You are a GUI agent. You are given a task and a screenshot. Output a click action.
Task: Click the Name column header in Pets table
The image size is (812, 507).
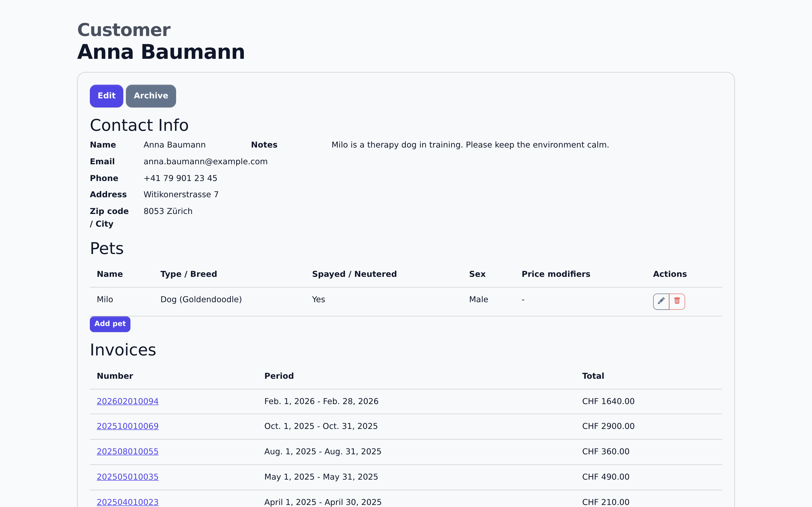click(110, 274)
